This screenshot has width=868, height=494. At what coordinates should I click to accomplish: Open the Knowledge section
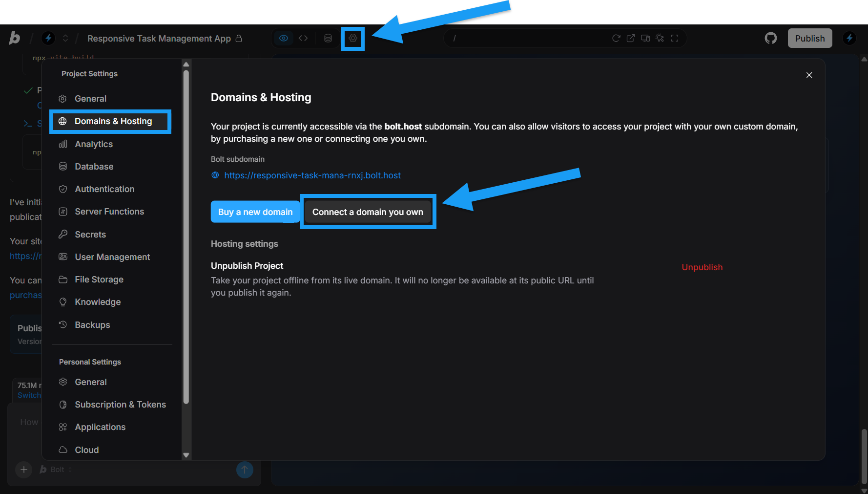tap(112, 302)
